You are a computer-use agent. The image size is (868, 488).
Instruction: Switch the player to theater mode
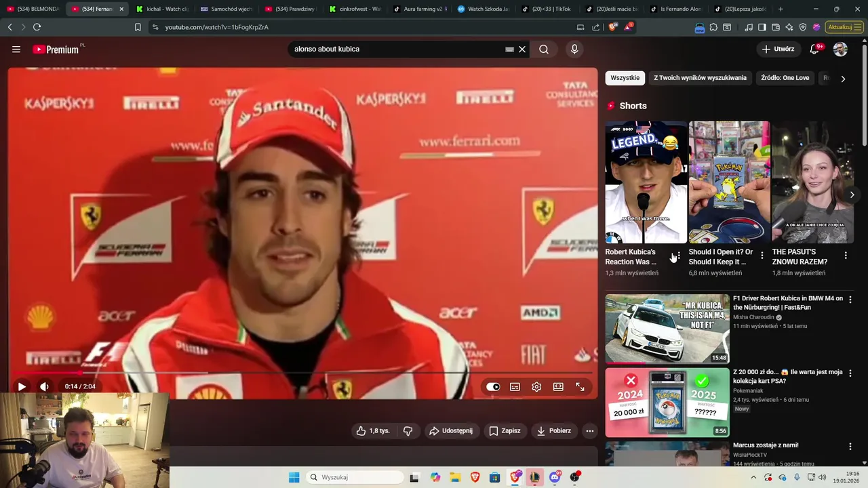[558, 386]
